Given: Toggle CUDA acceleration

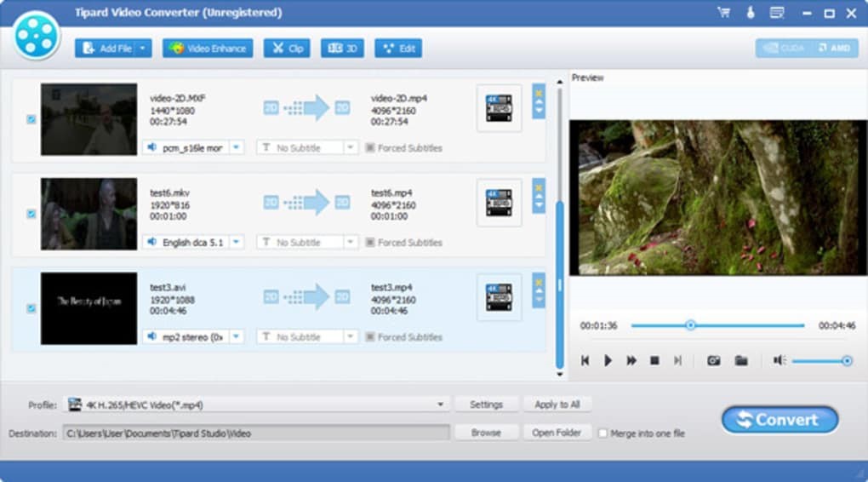Looking at the screenshot, I should [x=783, y=49].
